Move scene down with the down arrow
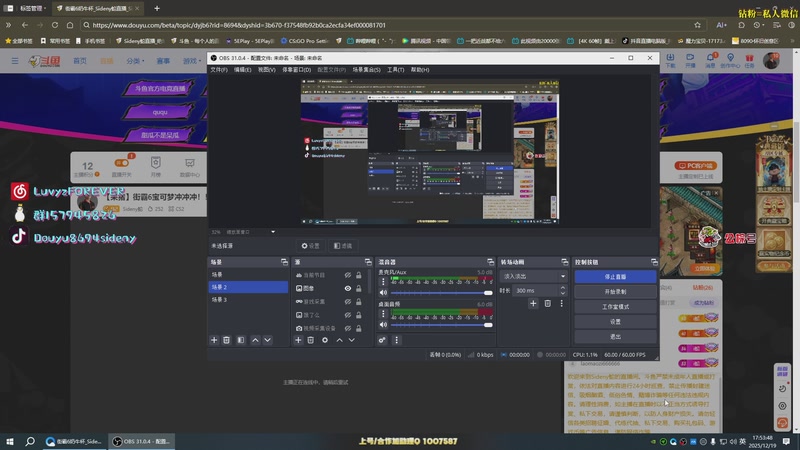800x450 pixels. [x=267, y=340]
